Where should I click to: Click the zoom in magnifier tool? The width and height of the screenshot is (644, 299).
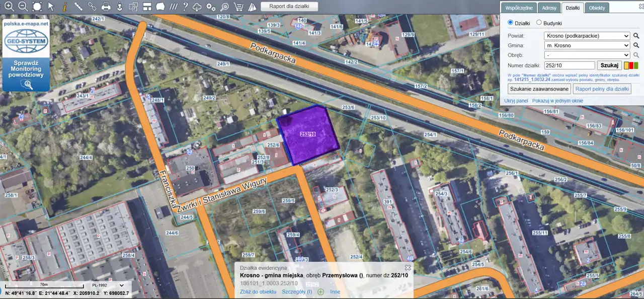tap(9, 7)
